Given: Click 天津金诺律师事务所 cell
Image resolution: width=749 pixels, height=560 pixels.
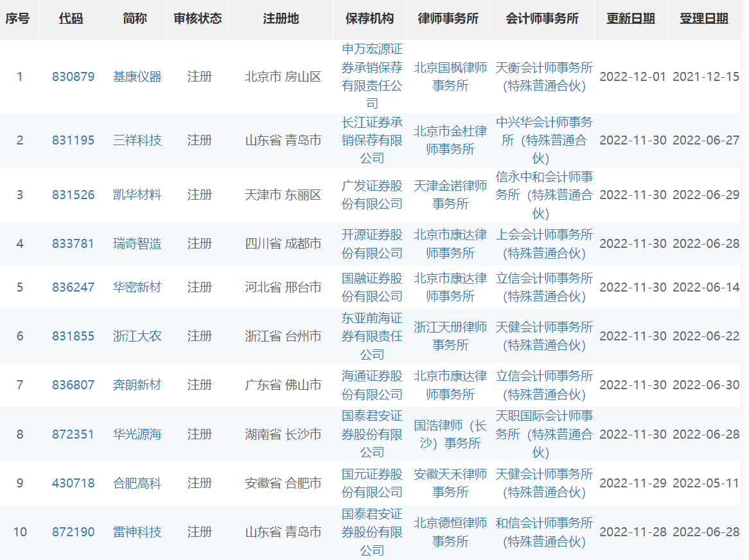Looking at the screenshot, I should tap(450, 195).
